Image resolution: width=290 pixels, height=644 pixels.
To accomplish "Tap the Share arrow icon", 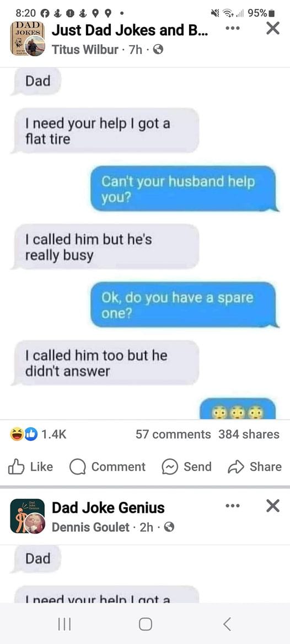I will click(x=236, y=466).
